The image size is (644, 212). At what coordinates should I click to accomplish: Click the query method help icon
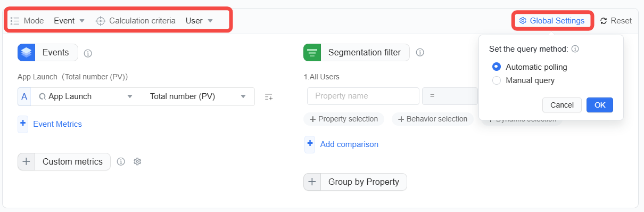coord(575,49)
